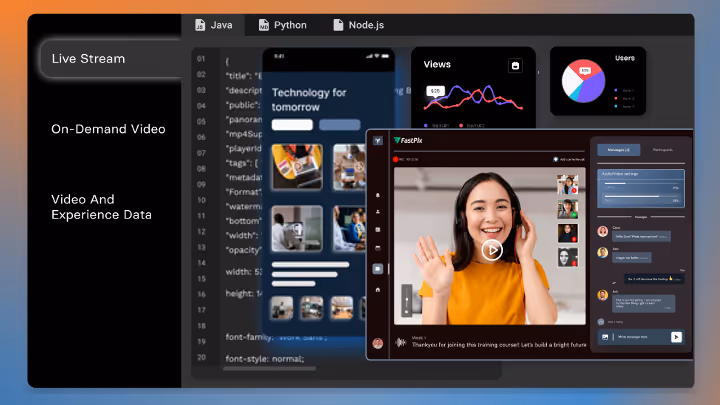Click the "Technology for tomorrow" heading
This screenshot has width=720, height=405.
[309, 100]
